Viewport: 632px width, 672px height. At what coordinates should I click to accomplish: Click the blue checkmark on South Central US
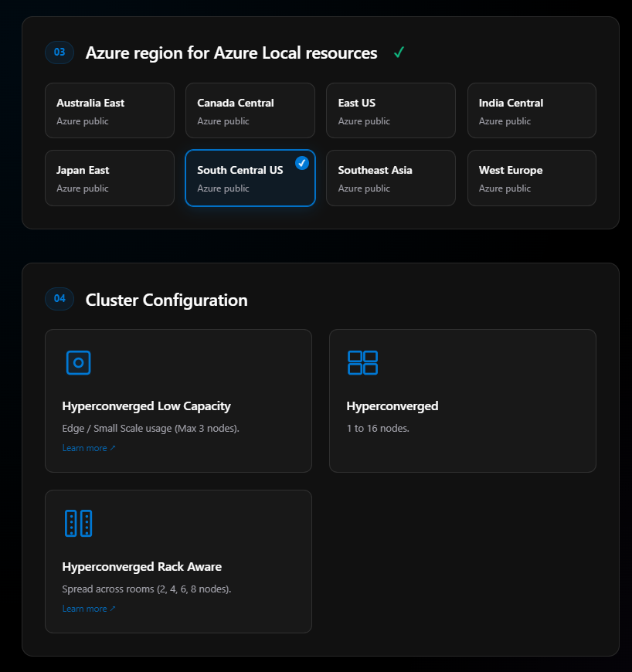pyautogui.click(x=301, y=163)
